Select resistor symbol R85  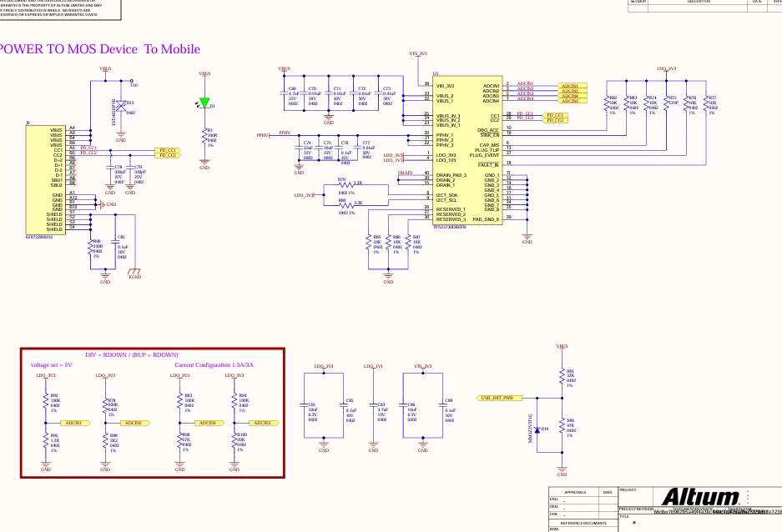point(369,243)
